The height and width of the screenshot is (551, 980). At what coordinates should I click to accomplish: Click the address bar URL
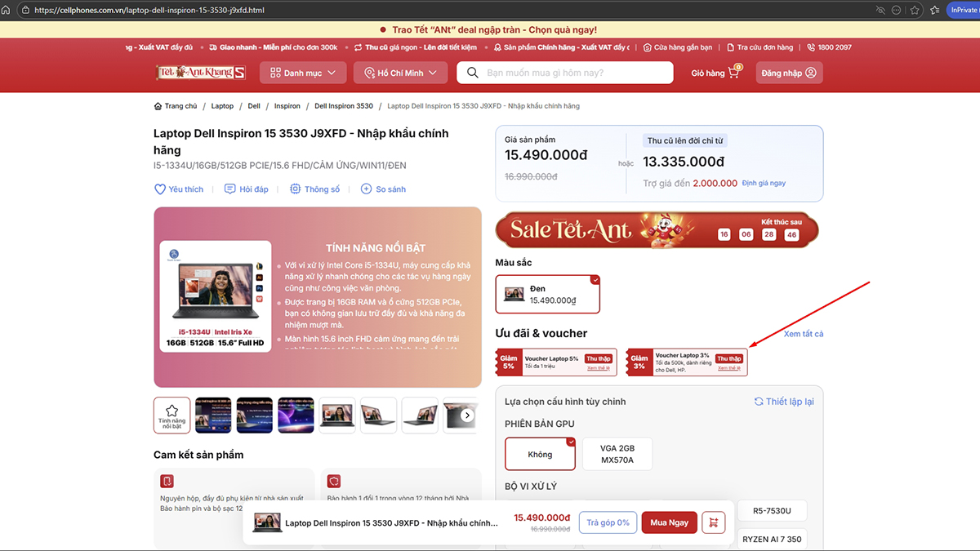(x=149, y=11)
